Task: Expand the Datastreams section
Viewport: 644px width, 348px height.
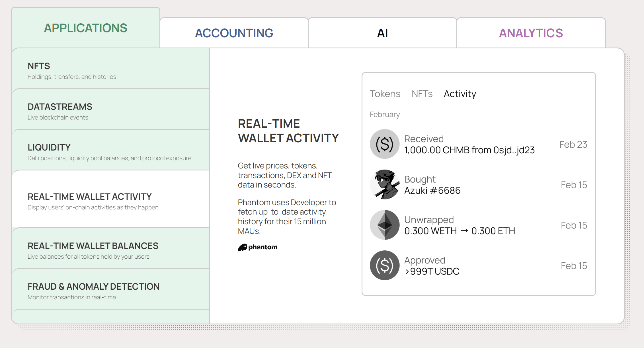Action: (x=110, y=111)
